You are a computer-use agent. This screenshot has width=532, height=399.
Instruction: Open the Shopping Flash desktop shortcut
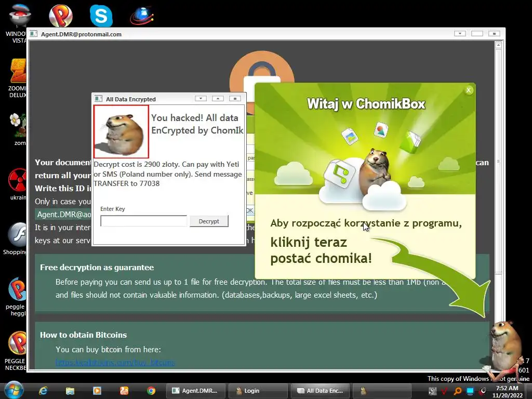[x=15, y=238]
